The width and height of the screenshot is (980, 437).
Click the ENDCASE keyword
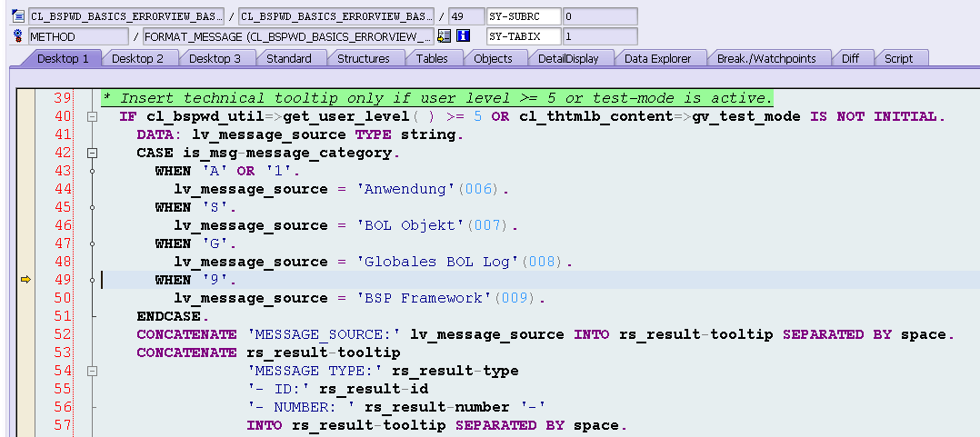tap(169, 316)
